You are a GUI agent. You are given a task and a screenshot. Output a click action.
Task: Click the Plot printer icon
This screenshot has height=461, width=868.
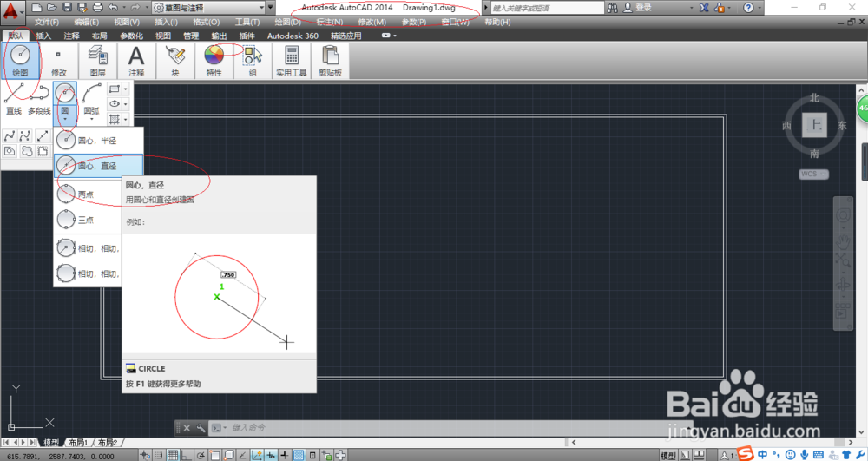(x=97, y=8)
